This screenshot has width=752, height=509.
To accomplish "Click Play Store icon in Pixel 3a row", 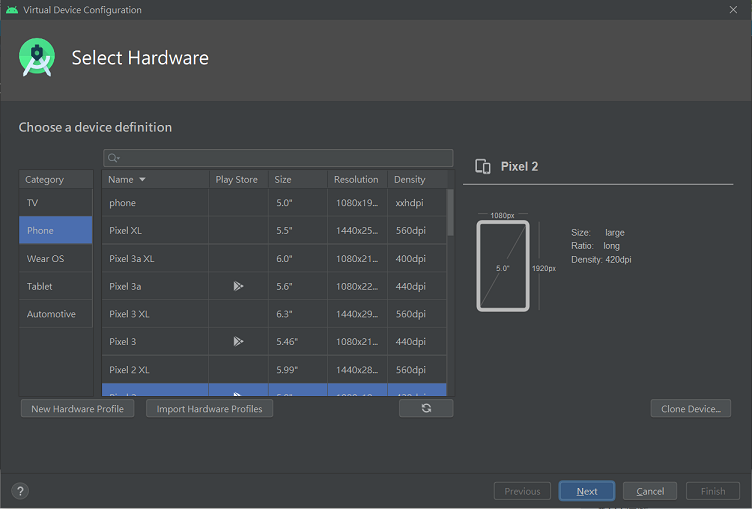I will pyautogui.click(x=238, y=286).
